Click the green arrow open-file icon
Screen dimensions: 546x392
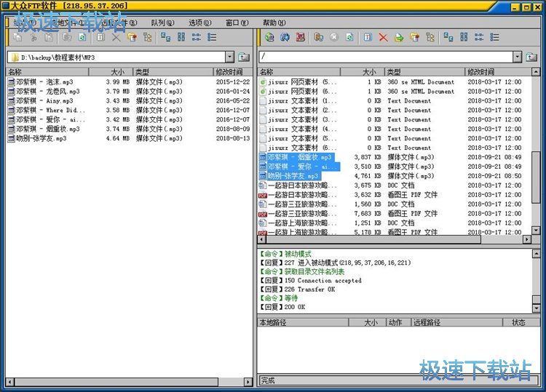click(x=399, y=37)
